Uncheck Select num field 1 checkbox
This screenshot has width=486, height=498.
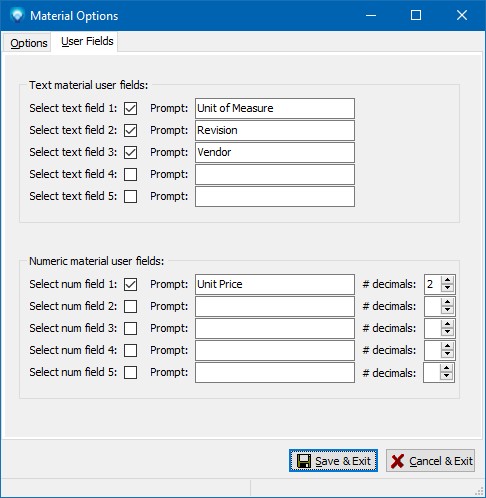(x=130, y=284)
